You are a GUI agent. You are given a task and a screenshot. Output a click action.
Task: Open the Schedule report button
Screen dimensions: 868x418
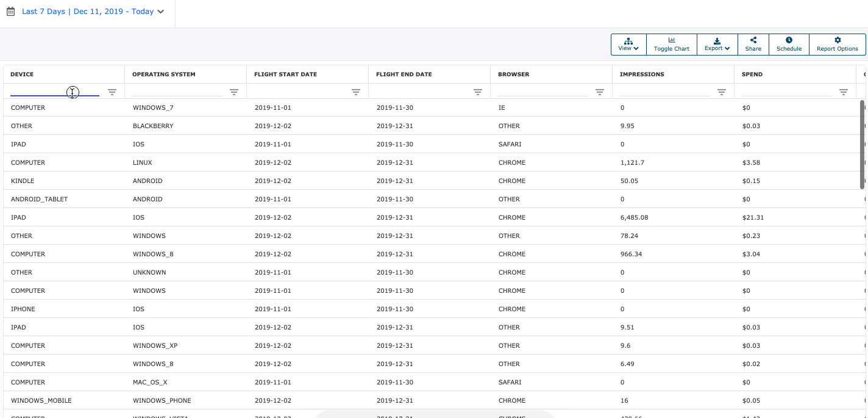pyautogui.click(x=789, y=45)
